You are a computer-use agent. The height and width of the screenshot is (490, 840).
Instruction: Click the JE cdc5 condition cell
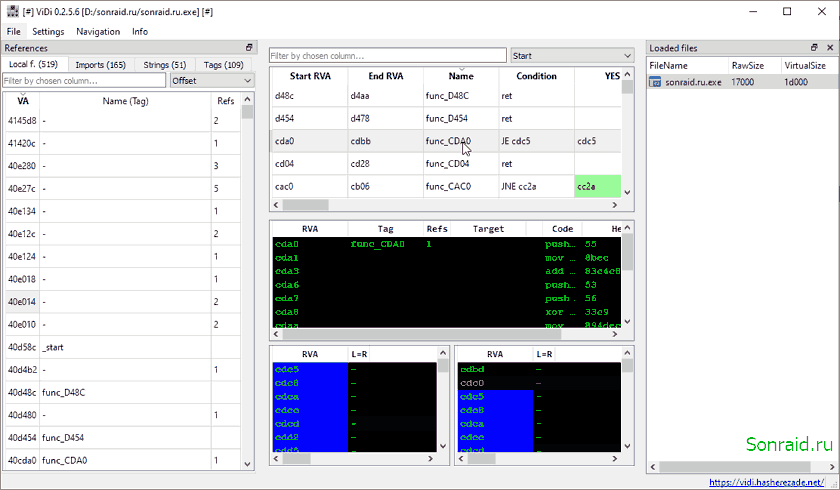[536, 141]
